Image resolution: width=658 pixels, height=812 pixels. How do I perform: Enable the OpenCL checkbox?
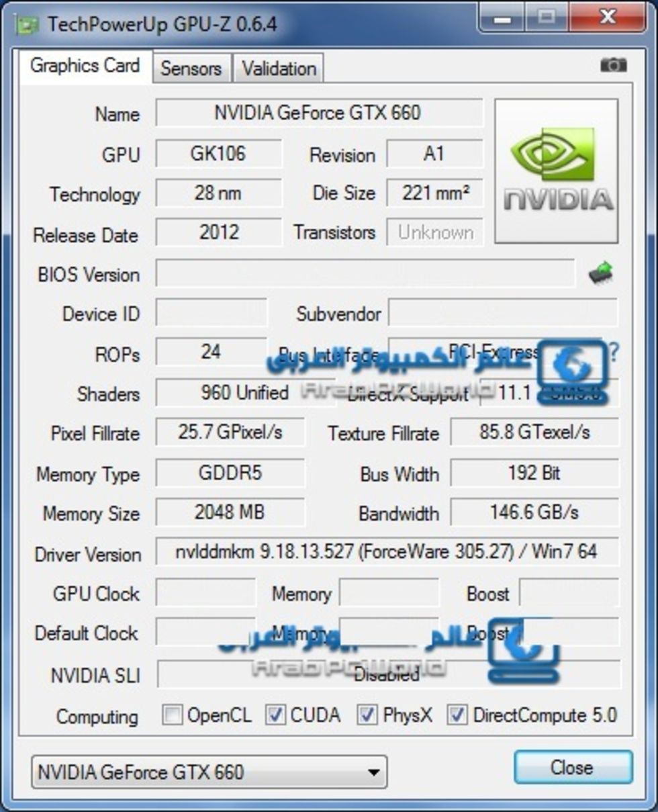coord(173,715)
